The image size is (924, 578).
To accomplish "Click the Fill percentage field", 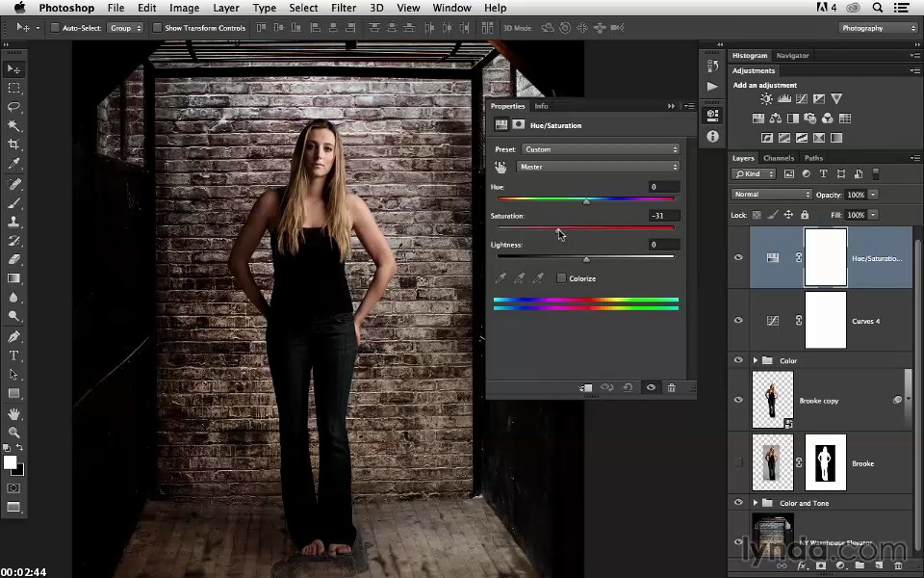I will pyautogui.click(x=856, y=215).
